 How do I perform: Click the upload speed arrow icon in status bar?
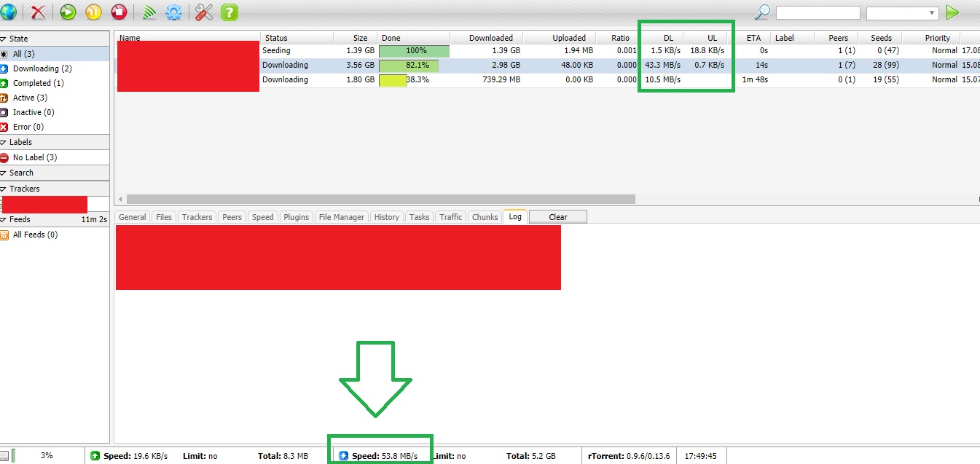tap(95, 456)
